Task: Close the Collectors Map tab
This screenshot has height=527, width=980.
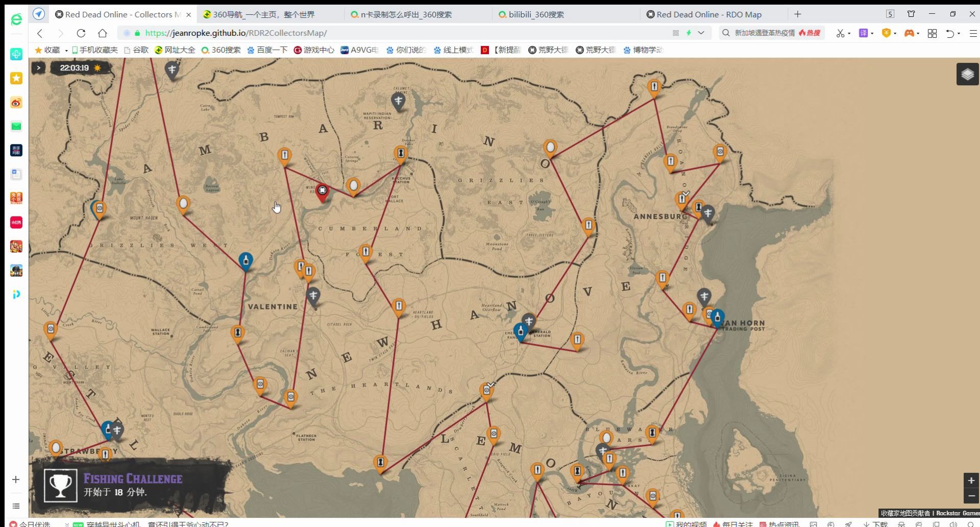Action: pyautogui.click(x=188, y=15)
